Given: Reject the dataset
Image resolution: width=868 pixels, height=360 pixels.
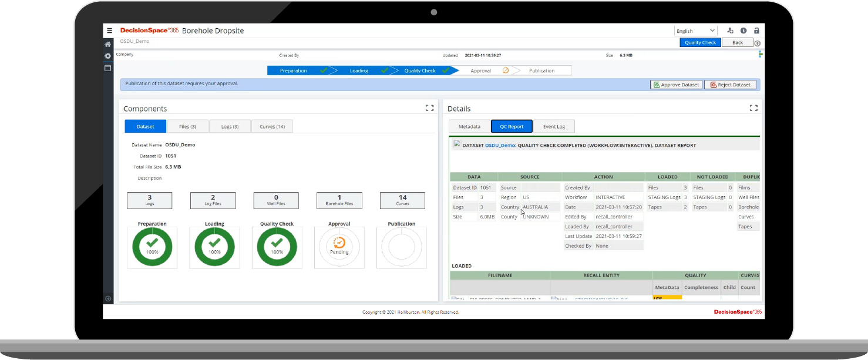Looking at the screenshot, I should 730,85.
